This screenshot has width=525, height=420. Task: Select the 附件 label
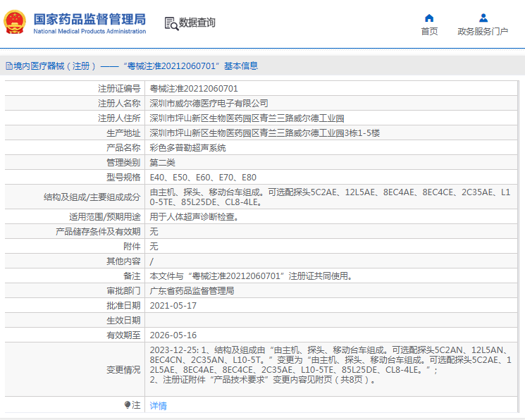coord(132,246)
